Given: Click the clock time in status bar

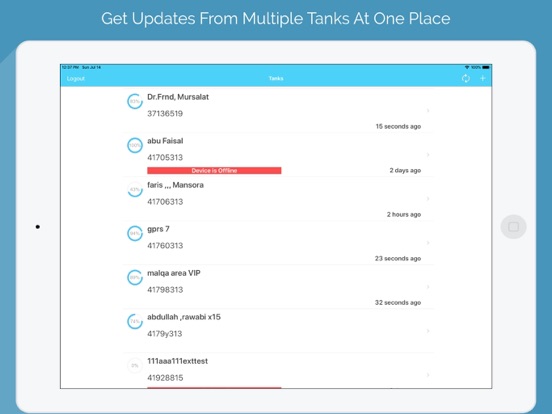Looking at the screenshot, I should tap(70, 67).
